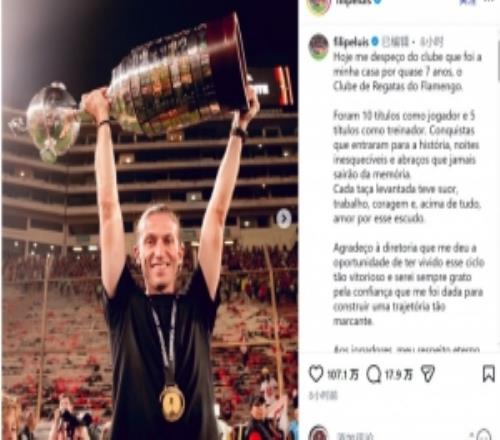
Task: Save the post with the bookmark icon
Action: [x=488, y=373]
